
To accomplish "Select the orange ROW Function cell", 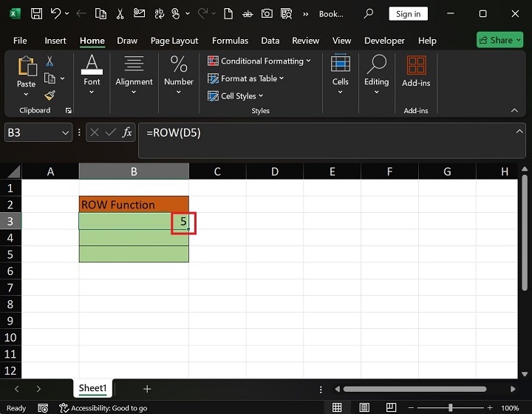I will tap(134, 205).
